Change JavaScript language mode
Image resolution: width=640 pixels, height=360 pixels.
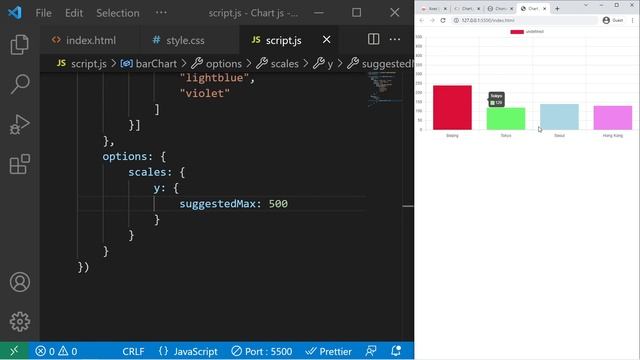click(188, 351)
